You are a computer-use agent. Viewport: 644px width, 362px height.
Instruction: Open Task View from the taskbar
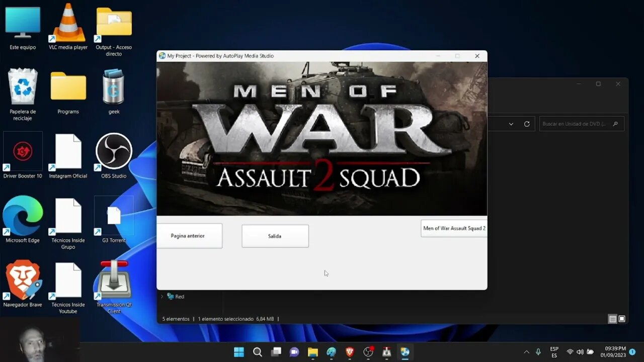point(276,352)
